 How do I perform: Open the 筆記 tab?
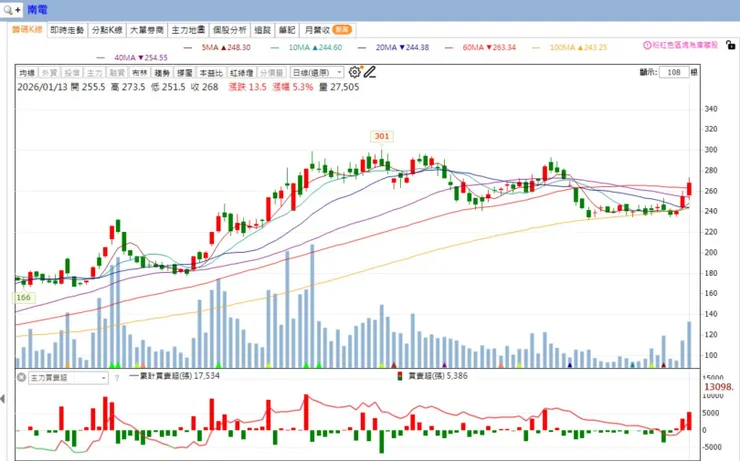286,30
